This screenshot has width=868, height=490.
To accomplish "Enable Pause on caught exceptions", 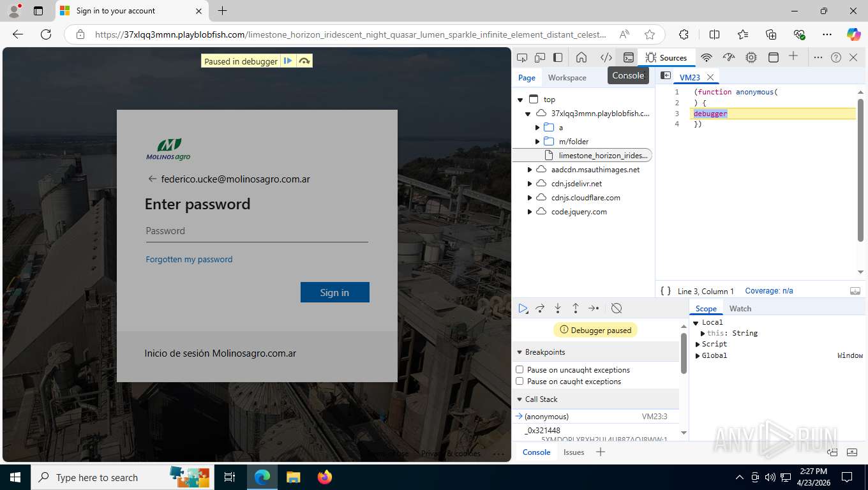I will coord(520,381).
